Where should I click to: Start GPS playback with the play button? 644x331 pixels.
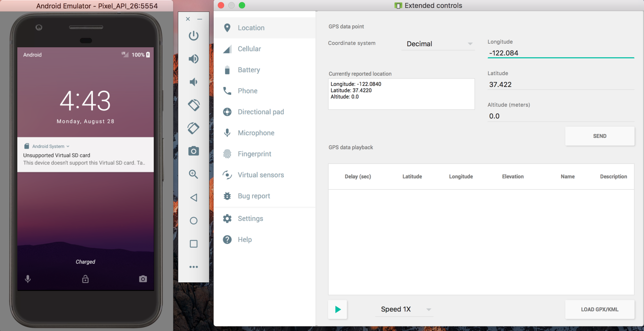click(x=338, y=310)
